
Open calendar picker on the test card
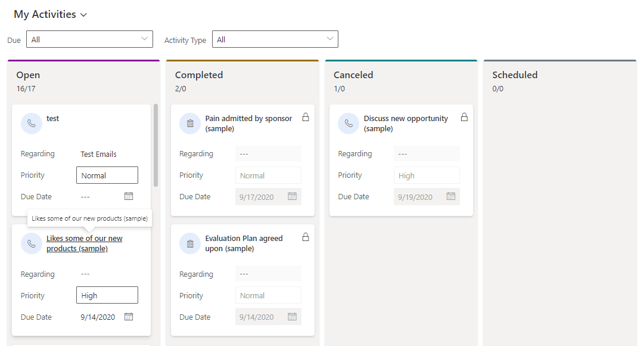click(x=129, y=196)
